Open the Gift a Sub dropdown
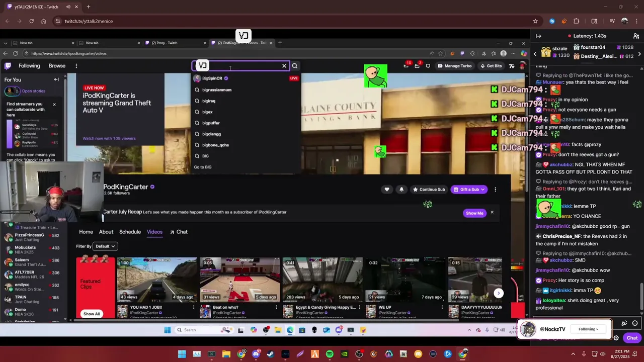The width and height of the screenshot is (644, 362). [468, 190]
